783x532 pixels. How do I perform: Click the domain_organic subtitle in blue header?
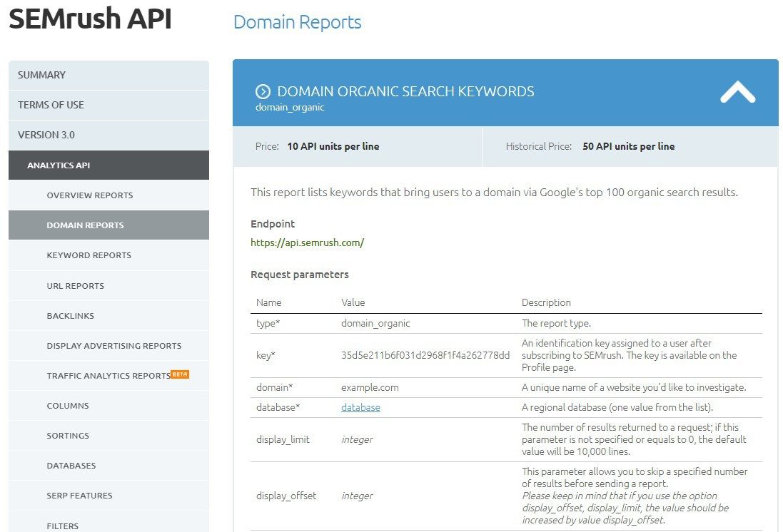[290, 107]
